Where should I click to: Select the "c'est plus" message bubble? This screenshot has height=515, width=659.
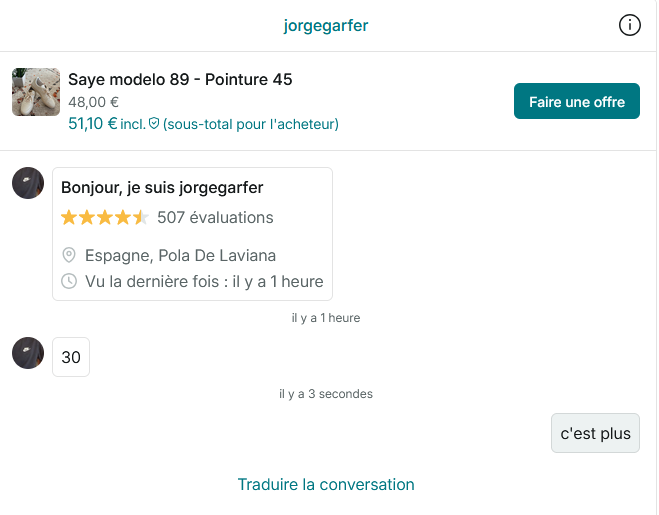pos(595,433)
